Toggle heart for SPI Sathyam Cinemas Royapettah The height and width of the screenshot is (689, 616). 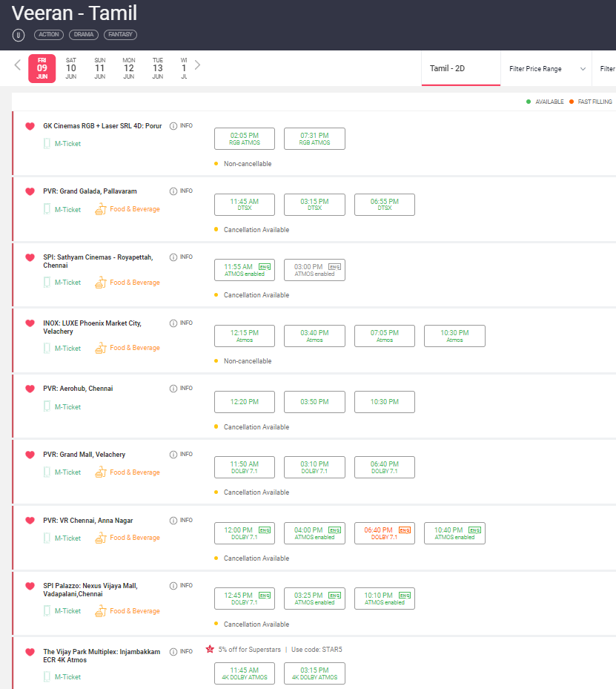click(30, 257)
